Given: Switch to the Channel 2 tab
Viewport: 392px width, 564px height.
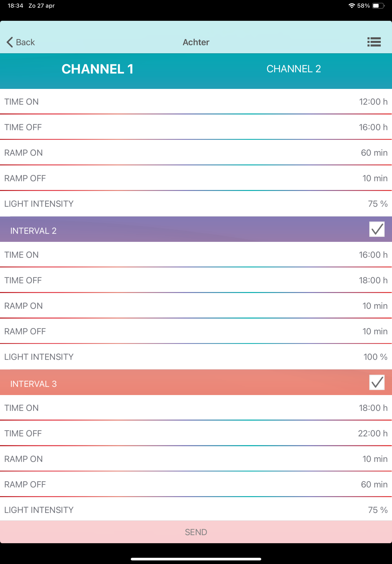Looking at the screenshot, I should (x=294, y=69).
